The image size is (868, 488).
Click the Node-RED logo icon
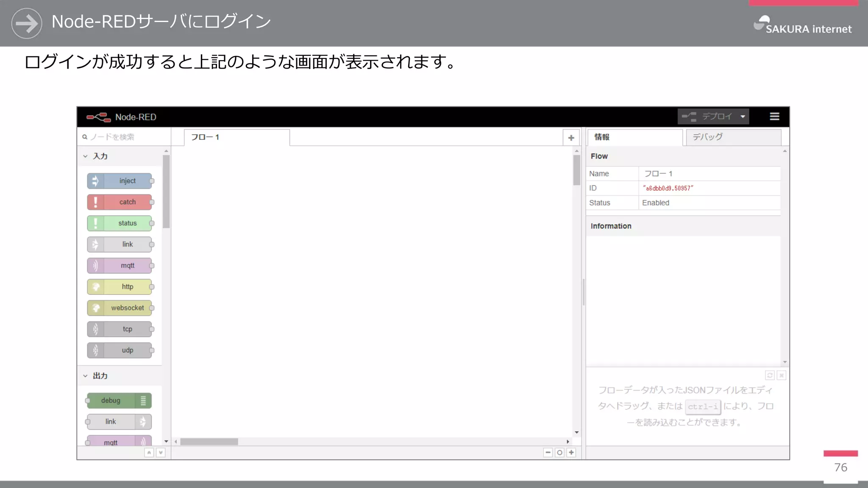coord(98,117)
